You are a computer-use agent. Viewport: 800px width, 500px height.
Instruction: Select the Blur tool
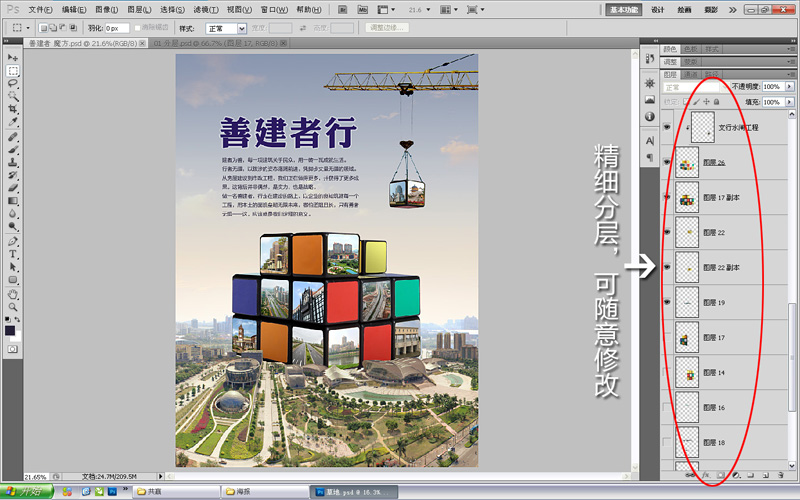pos(13,213)
